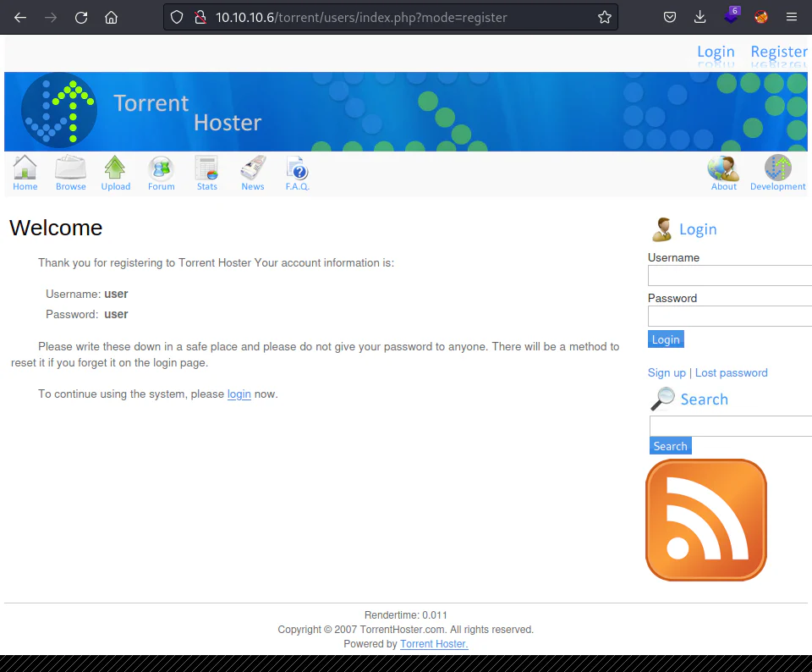Image resolution: width=812 pixels, height=672 pixels.
Task: Open the Upload nav icon
Action: [116, 173]
